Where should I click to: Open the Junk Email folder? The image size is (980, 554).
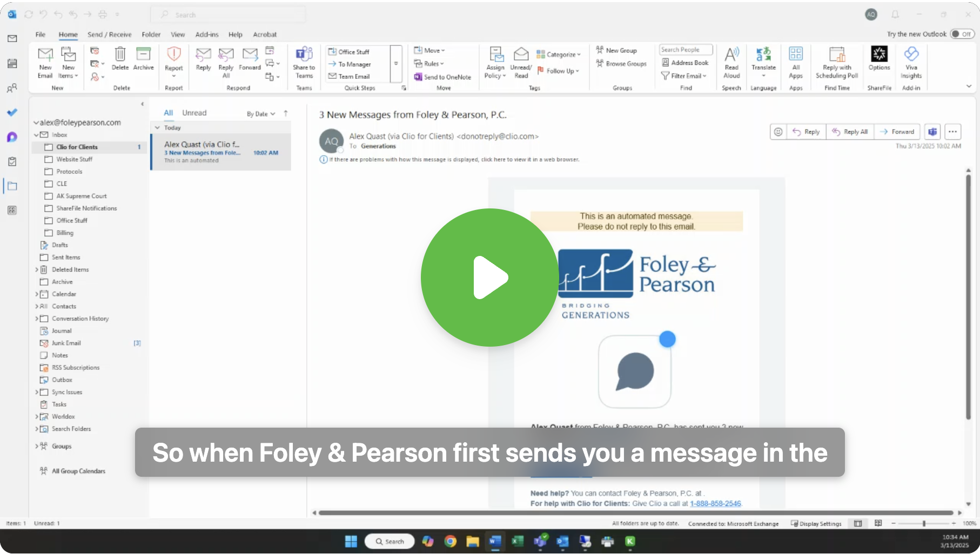(x=89, y=343)
